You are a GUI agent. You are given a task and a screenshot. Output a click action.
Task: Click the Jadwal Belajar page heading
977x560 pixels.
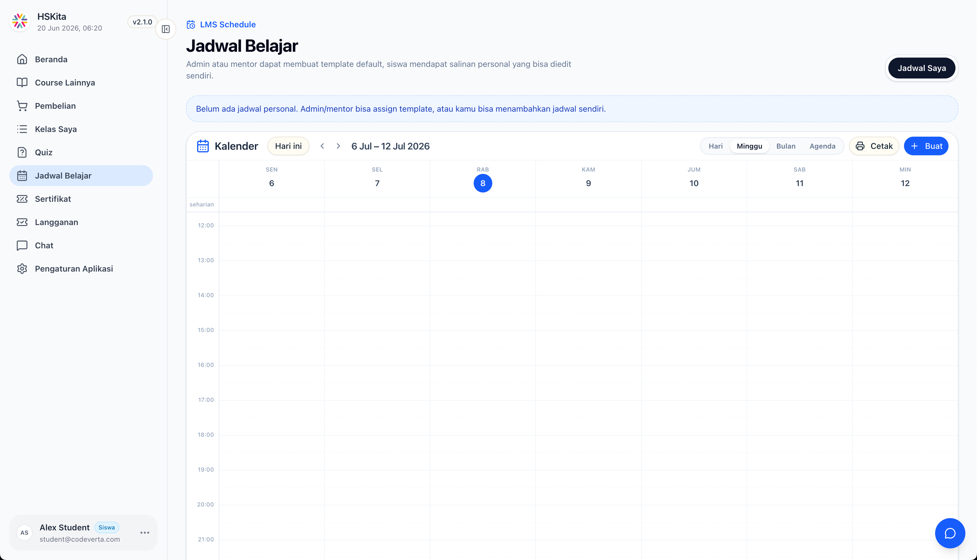click(x=242, y=46)
